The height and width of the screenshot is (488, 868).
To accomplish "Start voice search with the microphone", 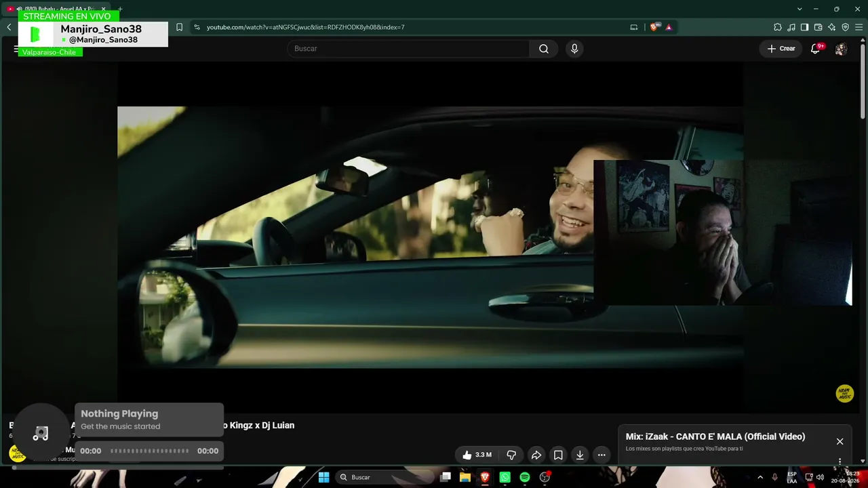I will coord(574,49).
